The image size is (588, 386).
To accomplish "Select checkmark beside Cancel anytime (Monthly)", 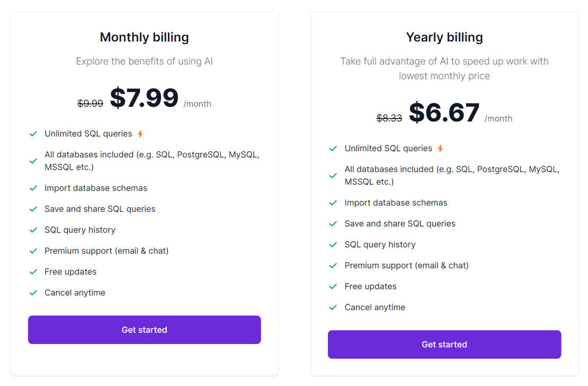I will click(x=33, y=293).
